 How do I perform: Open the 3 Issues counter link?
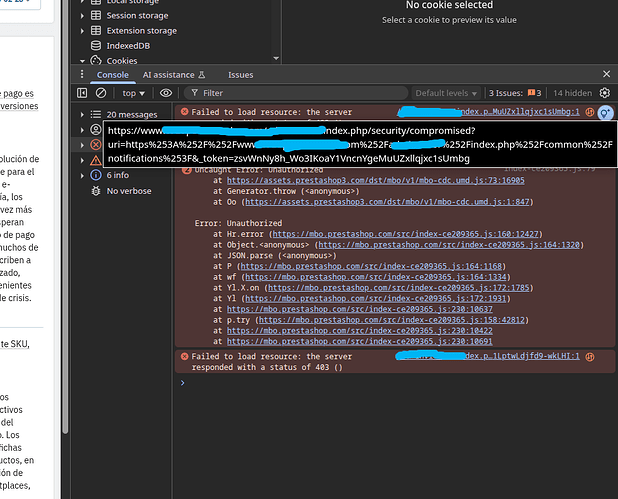click(x=515, y=93)
